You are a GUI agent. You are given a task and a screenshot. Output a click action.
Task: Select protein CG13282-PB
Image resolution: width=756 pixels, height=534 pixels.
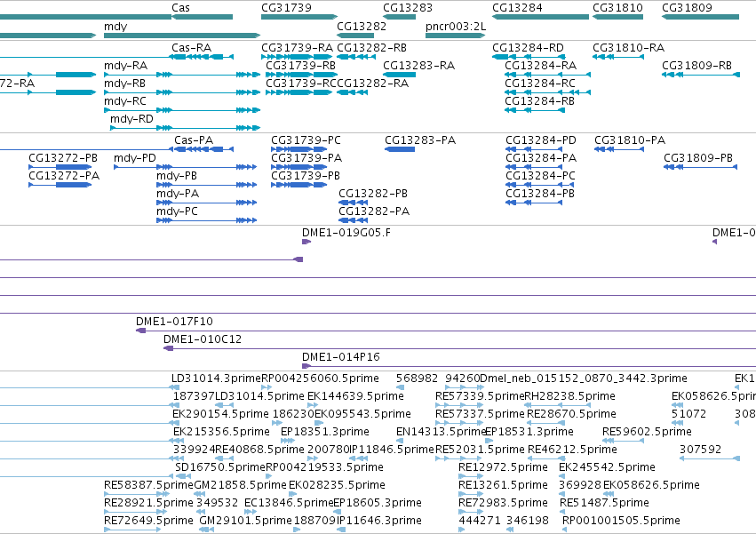(373, 194)
